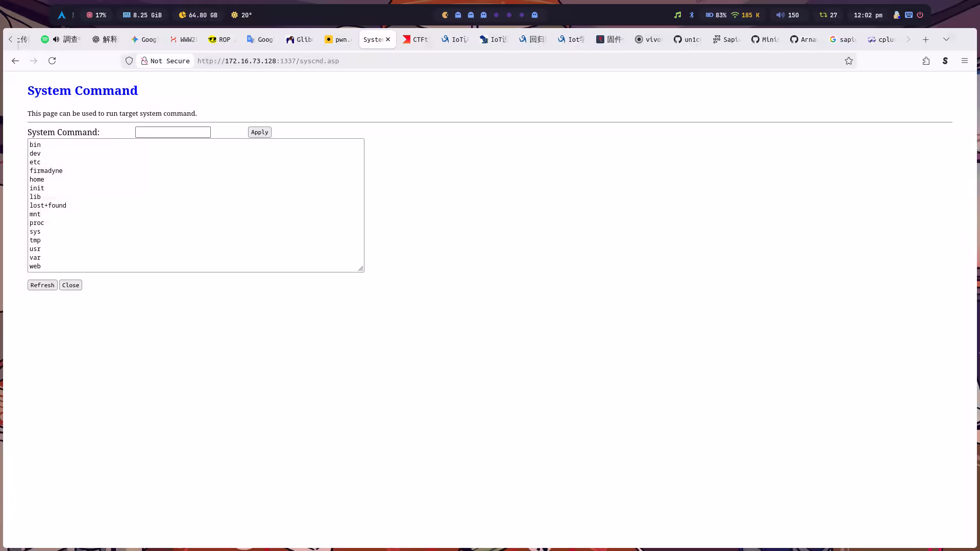The height and width of the screenshot is (551, 980).
Task: Grab the textarea resize handle
Action: (x=360, y=268)
